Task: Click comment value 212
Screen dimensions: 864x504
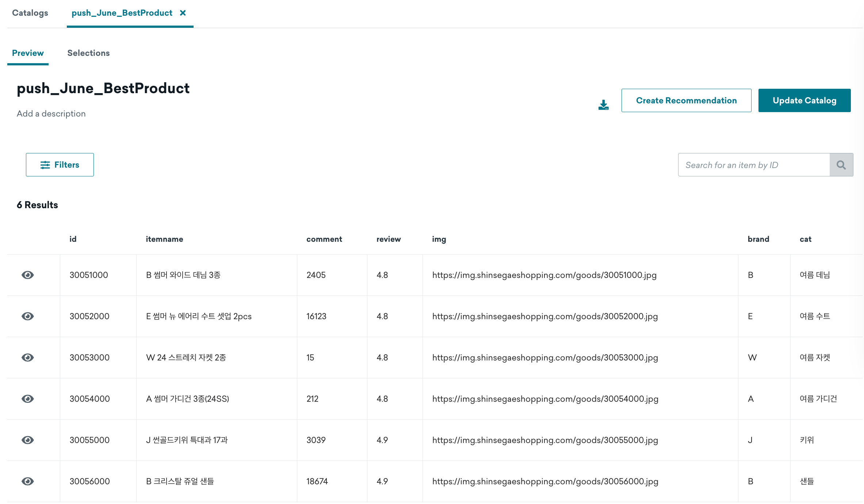Action: click(x=312, y=399)
